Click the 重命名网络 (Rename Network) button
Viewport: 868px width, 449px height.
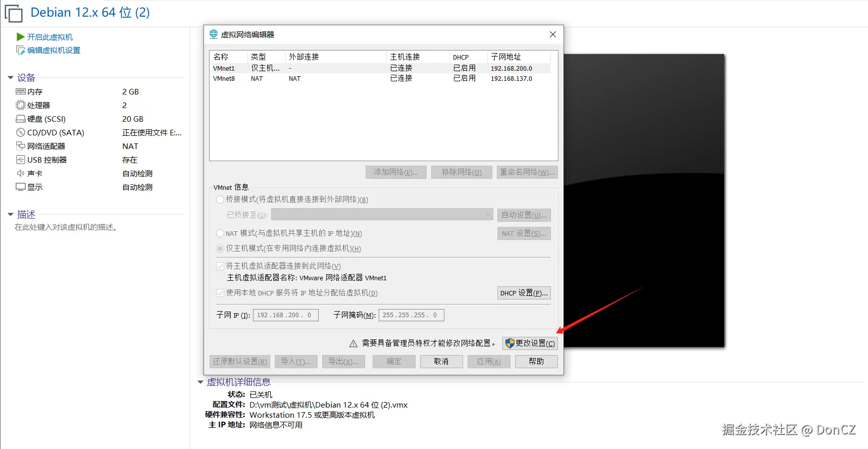(527, 172)
